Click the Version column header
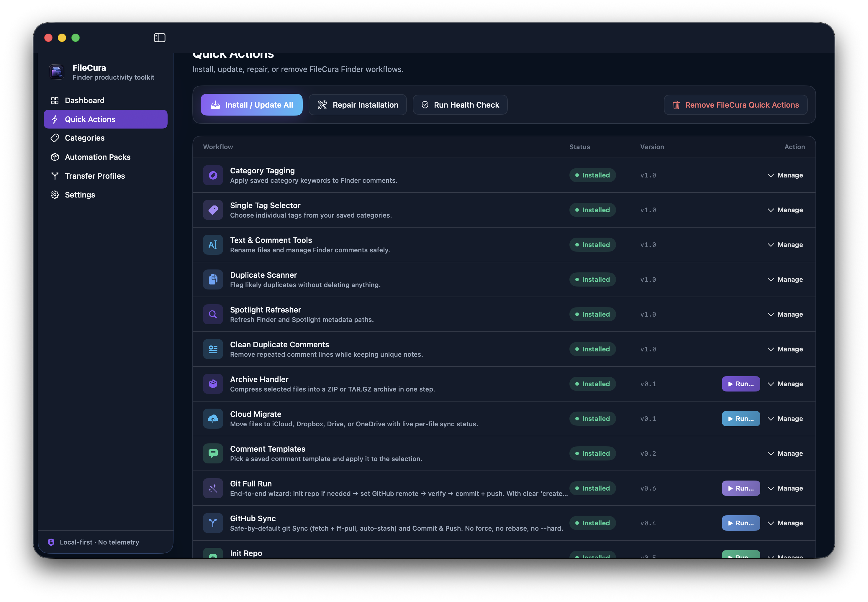Viewport: 868px width, 602px height. 652,147
